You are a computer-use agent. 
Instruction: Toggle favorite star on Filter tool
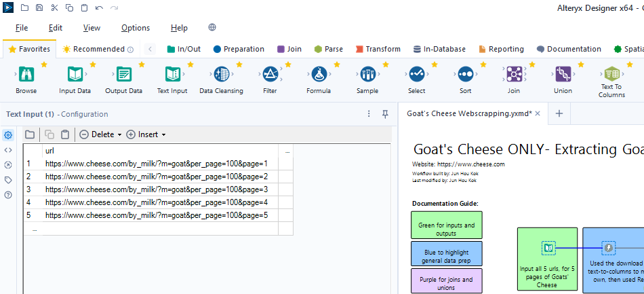click(288, 65)
